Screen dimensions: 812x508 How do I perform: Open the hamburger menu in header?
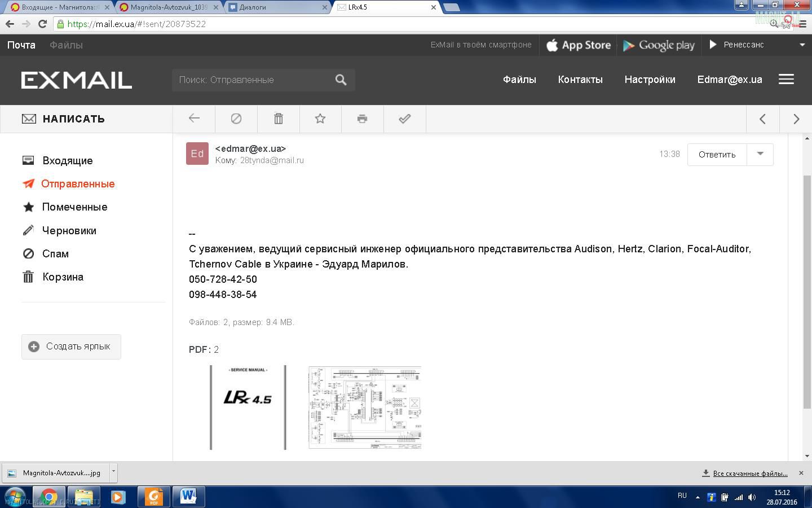click(786, 80)
